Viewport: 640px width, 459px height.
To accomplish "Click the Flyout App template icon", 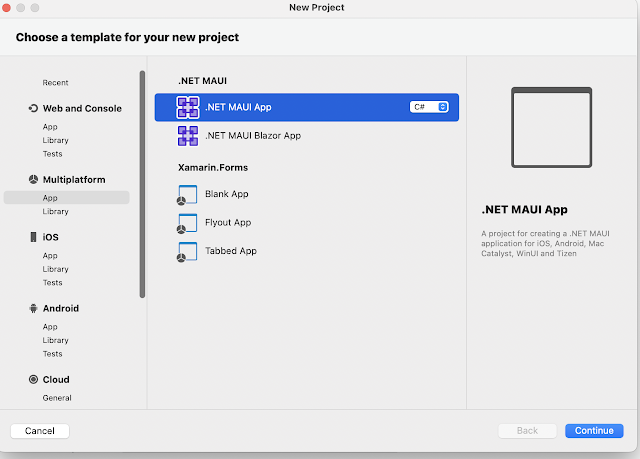I will click(187, 223).
